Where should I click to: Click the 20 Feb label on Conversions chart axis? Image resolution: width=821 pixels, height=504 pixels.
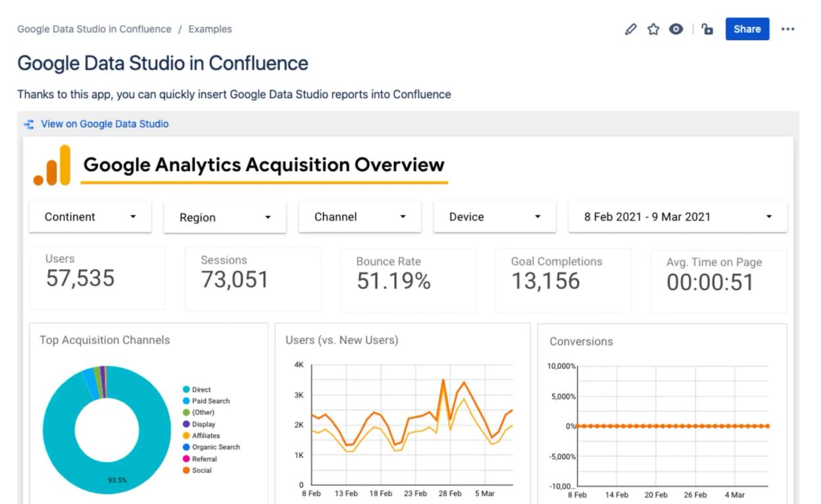click(656, 495)
